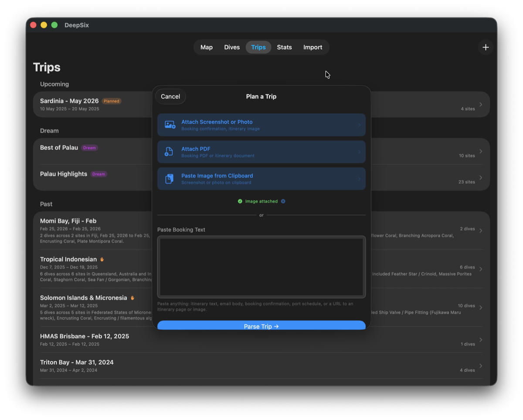Go to the Import tab
Screen dimensions: 523x420
(313, 47)
